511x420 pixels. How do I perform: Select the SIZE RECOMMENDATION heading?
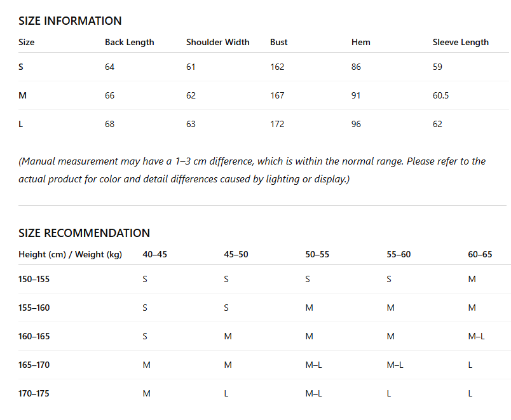84,233
